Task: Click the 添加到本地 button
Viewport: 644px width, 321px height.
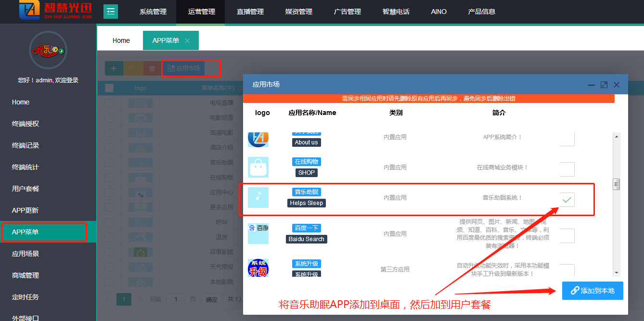Action: click(592, 291)
